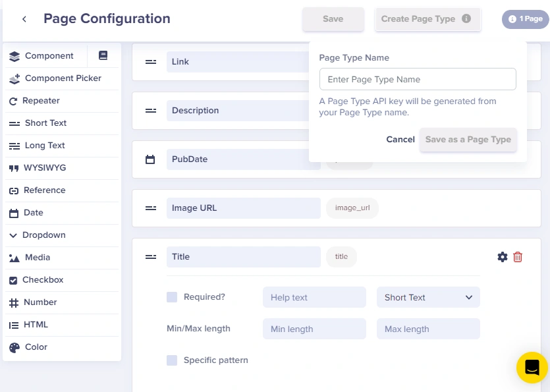The width and height of the screenshot is (550, 392).
Task: Click the PubDate calendar icon handle
Action: (x=150, y=159)
